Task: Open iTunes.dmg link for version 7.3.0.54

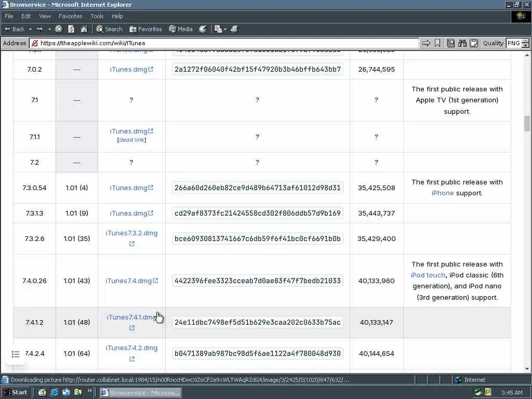Action: (131, 188)
